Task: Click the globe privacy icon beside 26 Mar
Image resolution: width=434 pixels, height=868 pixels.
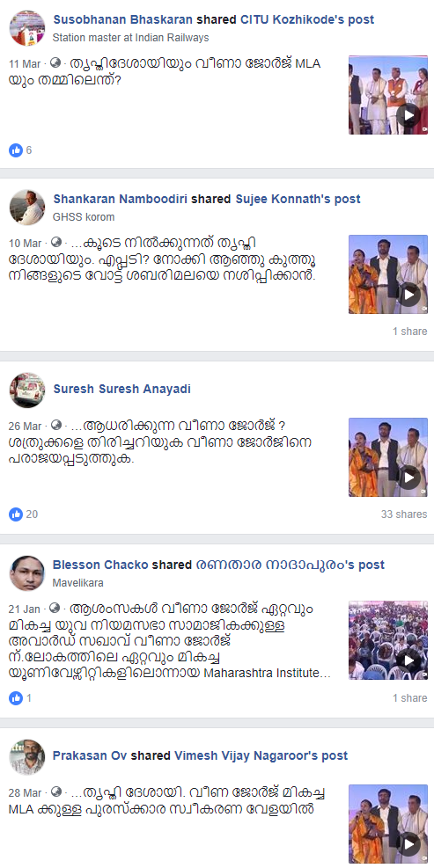Action: 55,425
